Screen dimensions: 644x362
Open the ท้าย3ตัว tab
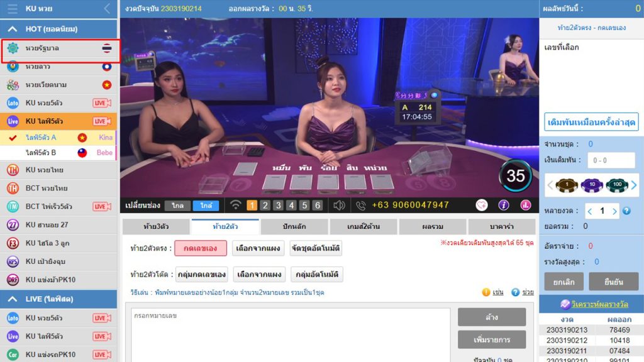coord(156,226)
